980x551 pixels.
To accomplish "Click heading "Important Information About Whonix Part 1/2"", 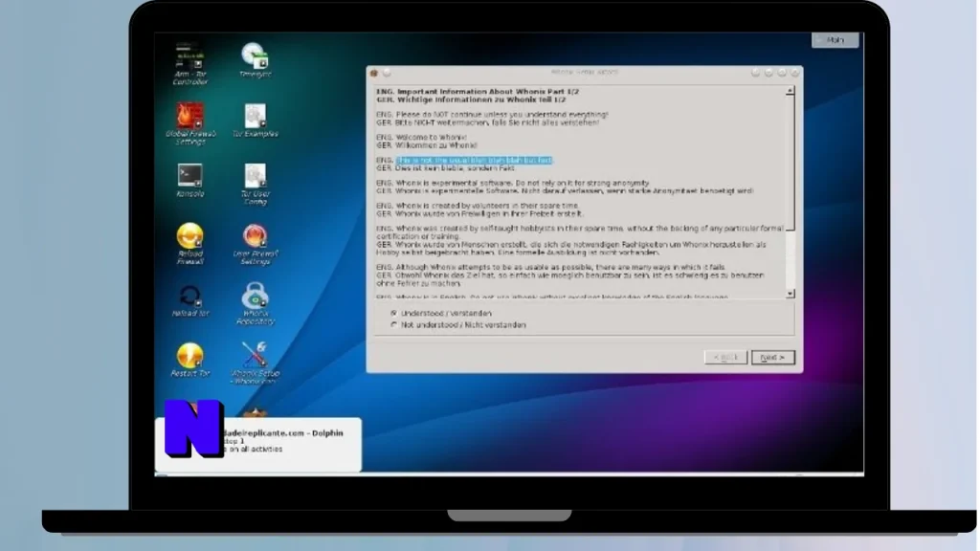I will pyautogui.click(x=487, y=91).
